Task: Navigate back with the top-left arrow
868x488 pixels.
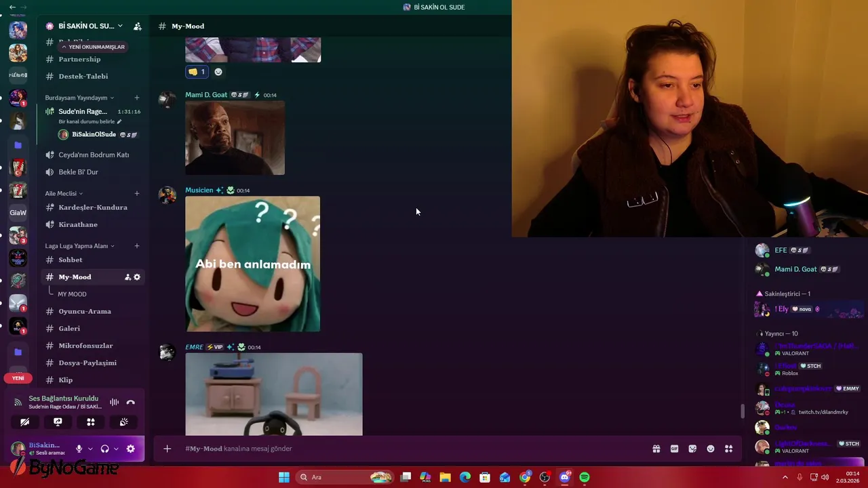Action: pos(12,7)
